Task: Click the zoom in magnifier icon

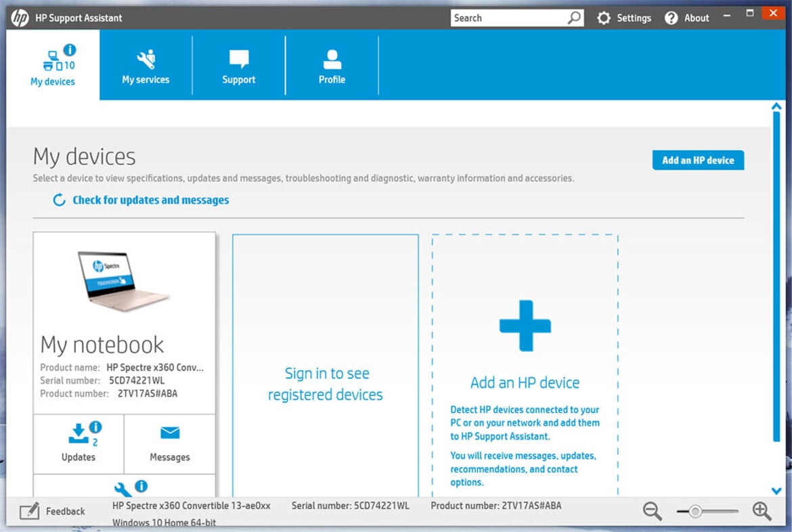Action: pos(762,511)
